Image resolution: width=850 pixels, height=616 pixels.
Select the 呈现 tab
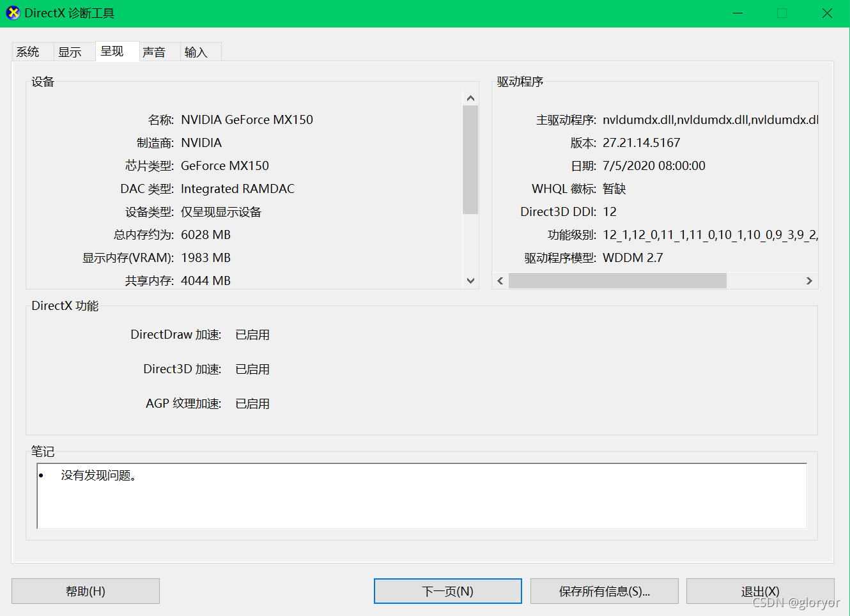pos(117,51)
